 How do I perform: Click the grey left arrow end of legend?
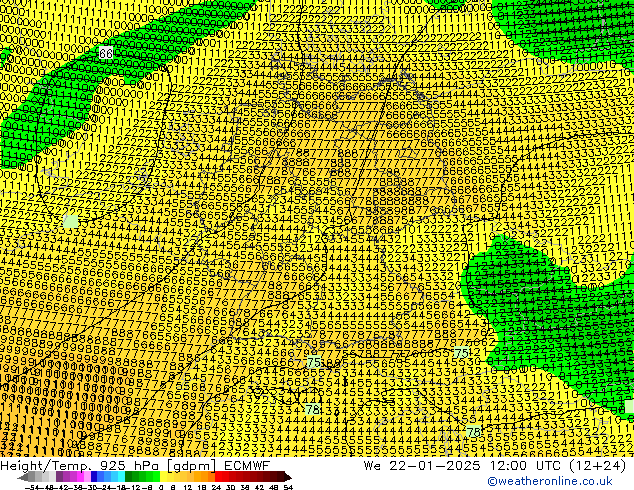click(x=23, y=477)
